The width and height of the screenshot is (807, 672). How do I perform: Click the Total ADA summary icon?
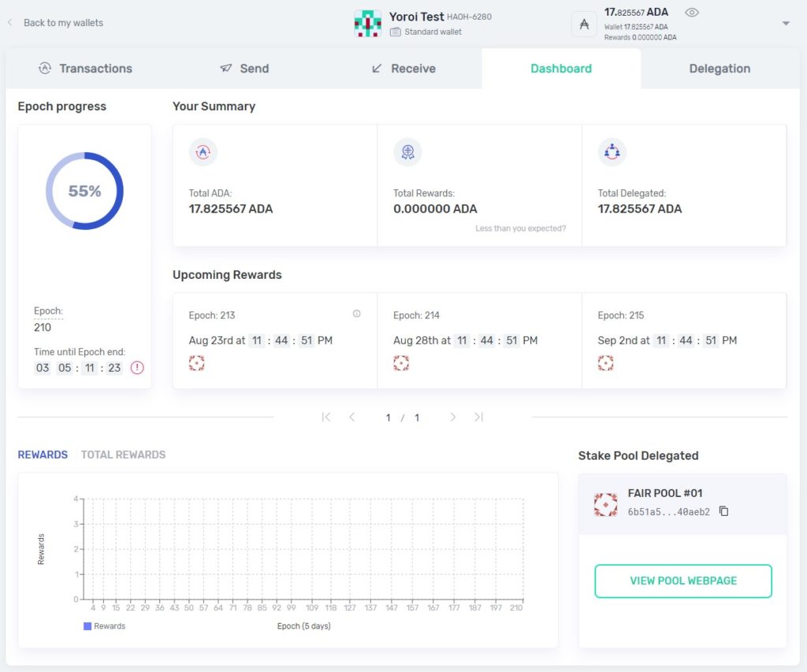pyautogui.click(x=203, y=152)
